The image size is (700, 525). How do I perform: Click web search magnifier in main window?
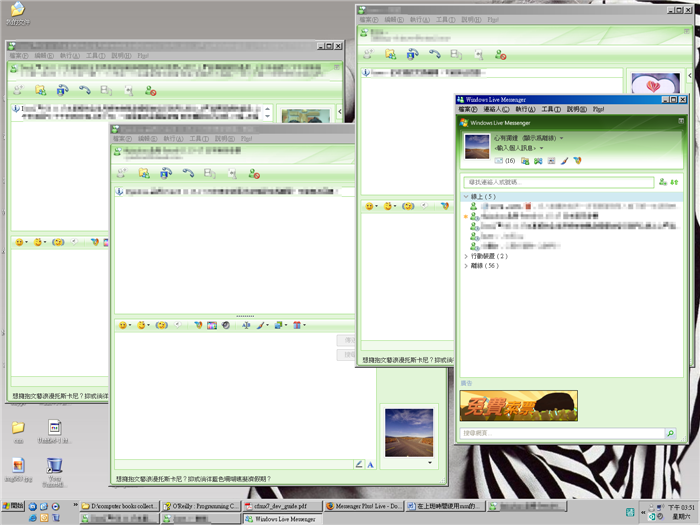(x=670, y=433)
